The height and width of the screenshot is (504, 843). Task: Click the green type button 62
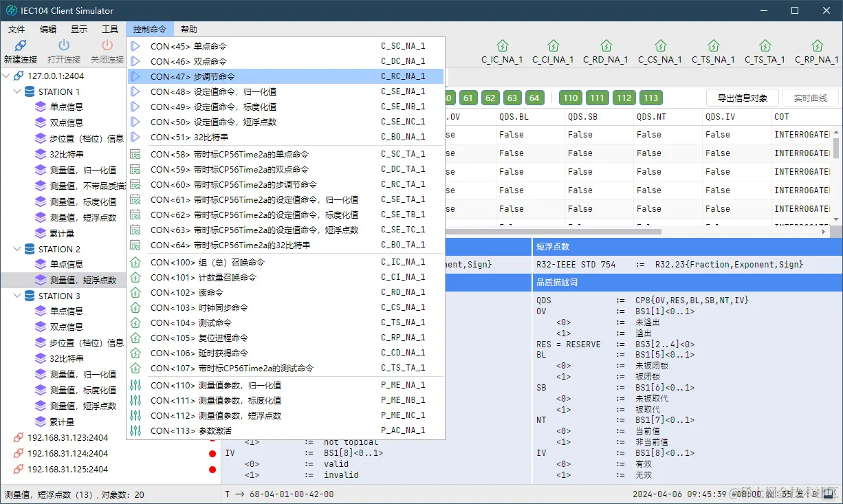point(490,98)
